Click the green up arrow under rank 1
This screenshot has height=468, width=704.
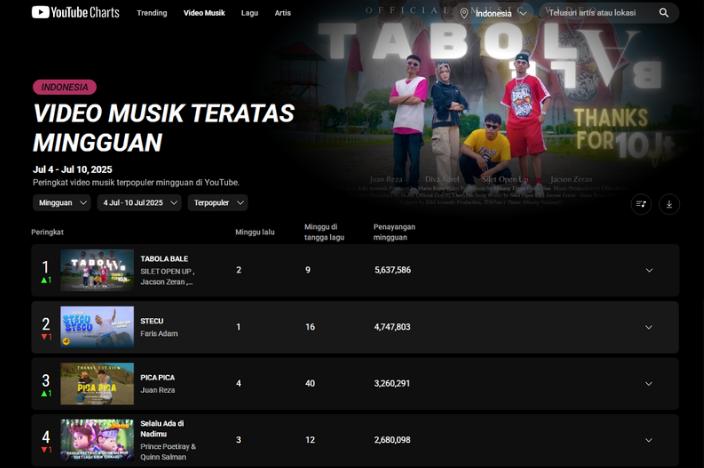click(x=44, y=280)
